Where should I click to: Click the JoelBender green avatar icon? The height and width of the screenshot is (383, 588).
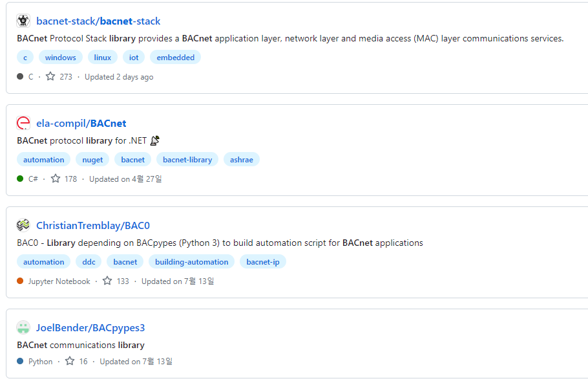[23, 327]
